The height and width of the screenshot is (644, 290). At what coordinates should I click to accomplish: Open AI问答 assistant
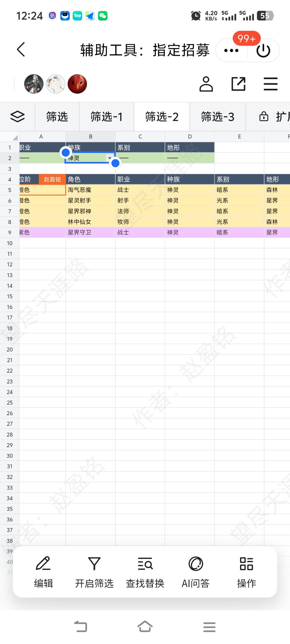(x=196, y=572)
